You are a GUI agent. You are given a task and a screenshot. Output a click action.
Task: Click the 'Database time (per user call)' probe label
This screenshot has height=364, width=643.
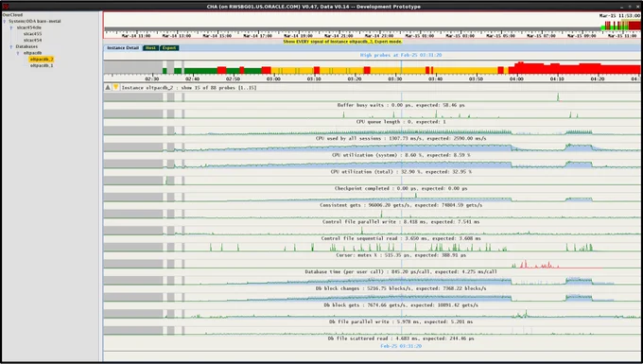coord(401,271)
